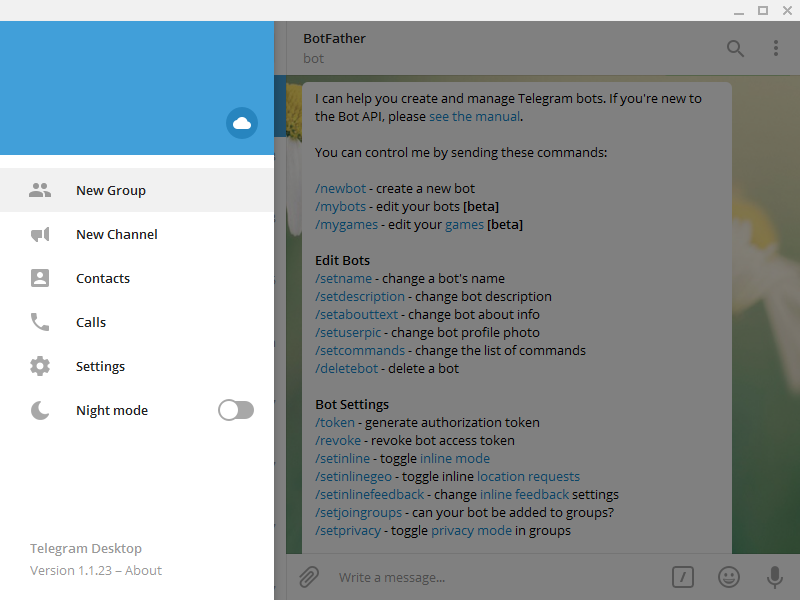The image size is (800, 600).
Task: Click the /setdescription command
Action: (x=360, y=296)
